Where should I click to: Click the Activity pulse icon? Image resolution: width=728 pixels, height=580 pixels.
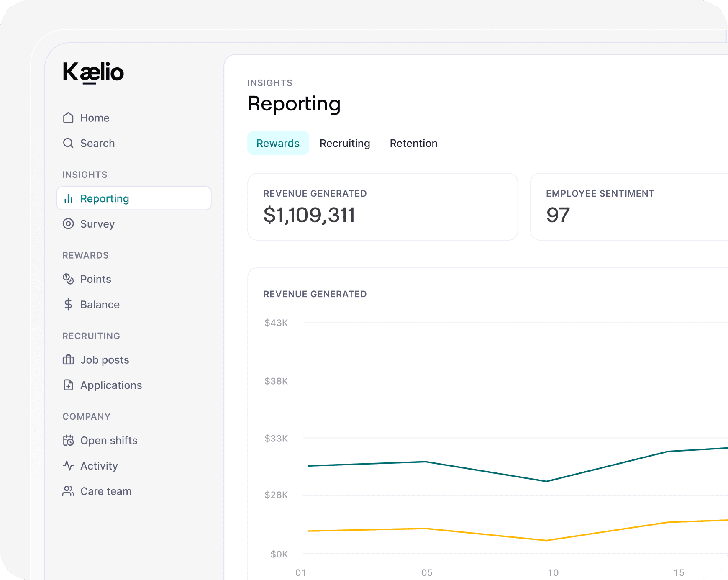pyautogui.click(x=68, y=466)
